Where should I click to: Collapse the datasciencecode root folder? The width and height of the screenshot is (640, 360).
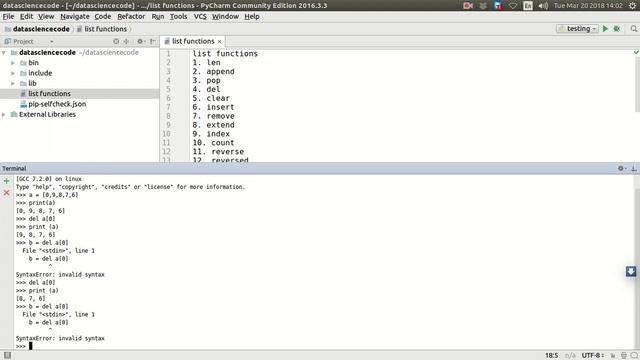tap(4, 53)
